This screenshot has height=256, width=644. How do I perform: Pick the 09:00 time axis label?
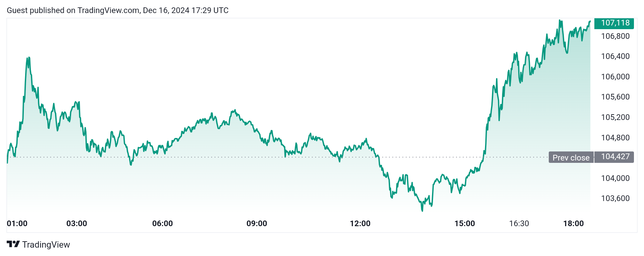pos(257,223)
